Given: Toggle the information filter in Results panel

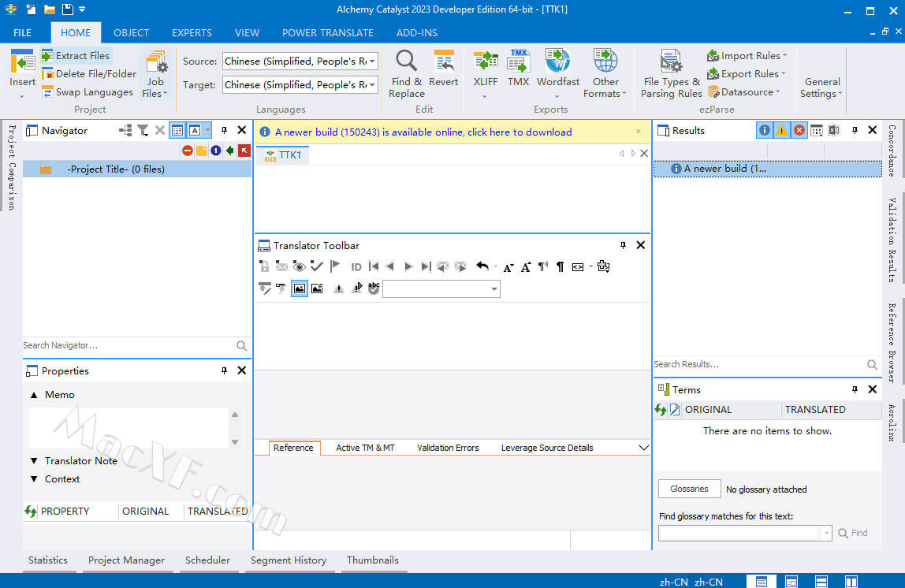Looking at the screenshot, I should tap(764, 131).
